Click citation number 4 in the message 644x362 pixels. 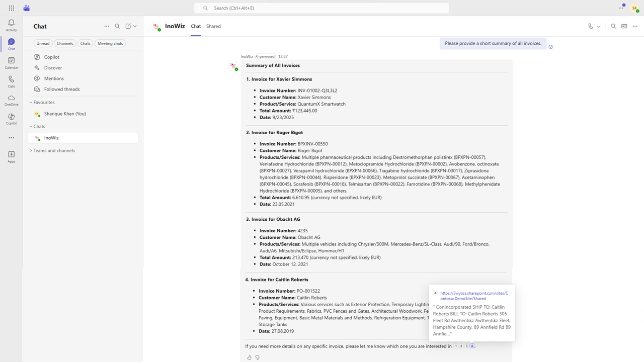[x=472, y=346]
